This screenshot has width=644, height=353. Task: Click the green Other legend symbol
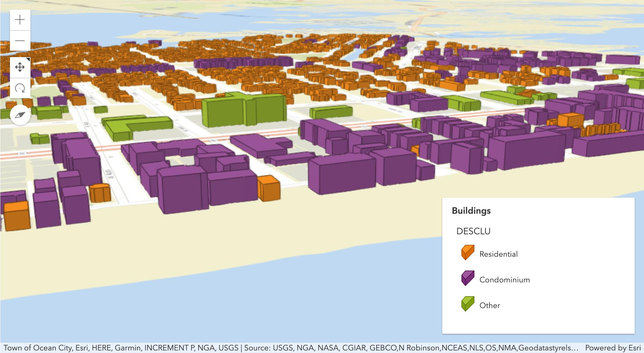coord(468,304)
